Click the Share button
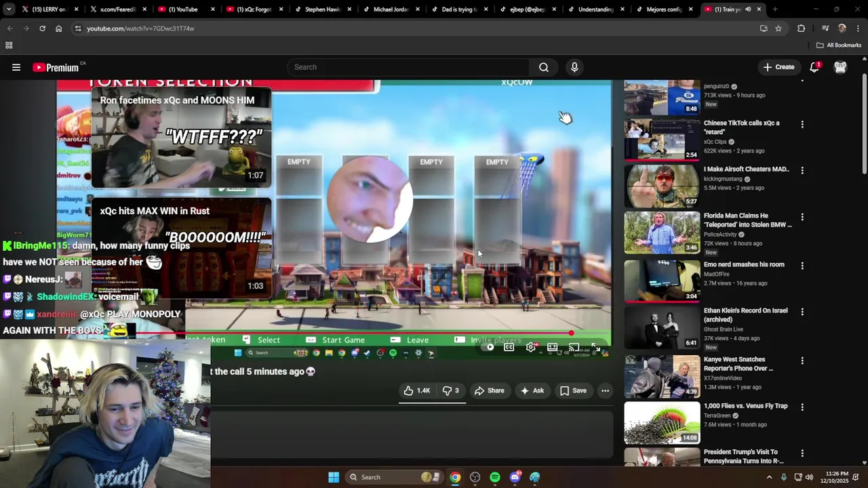 (490, 390)
